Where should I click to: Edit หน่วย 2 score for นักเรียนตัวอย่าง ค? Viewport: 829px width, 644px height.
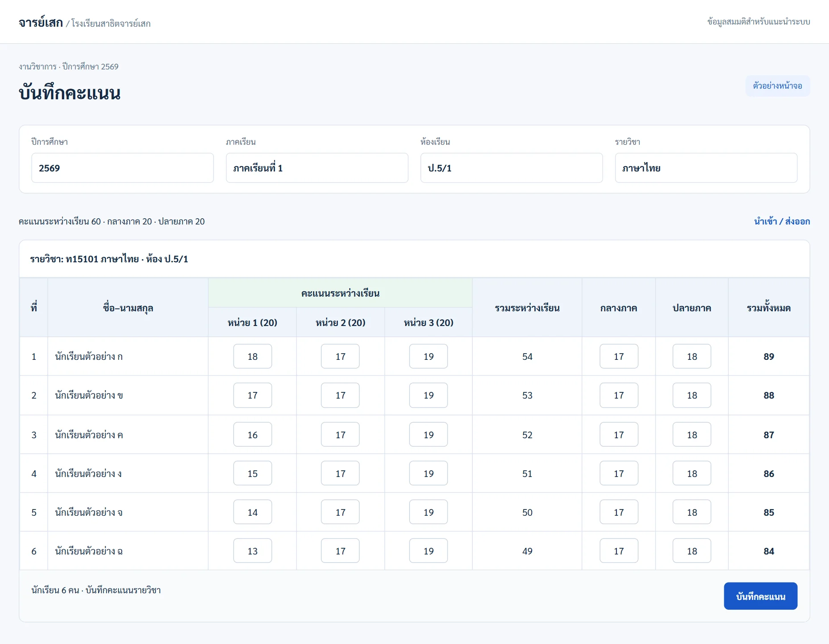coord(341,435)
